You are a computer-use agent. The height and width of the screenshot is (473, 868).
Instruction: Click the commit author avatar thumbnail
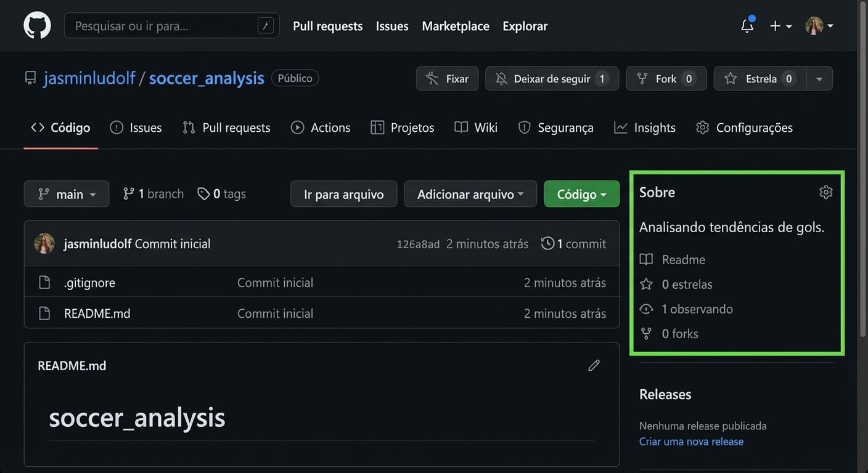[x=44, y=243]
